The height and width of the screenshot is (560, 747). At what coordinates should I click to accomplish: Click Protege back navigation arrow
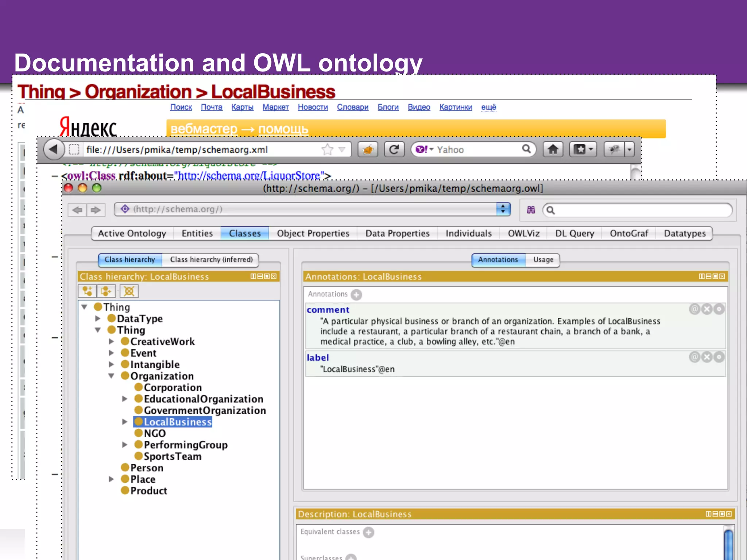77,210
